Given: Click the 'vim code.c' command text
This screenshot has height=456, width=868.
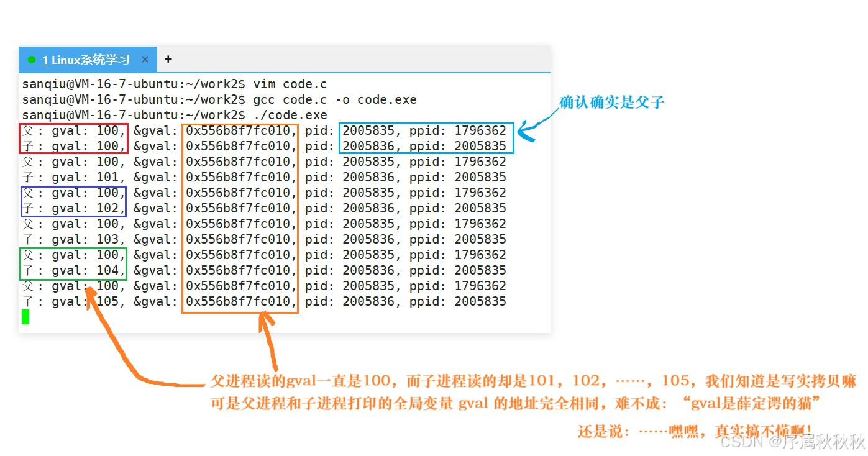Looking at the screenshot, I should [290, 84].
